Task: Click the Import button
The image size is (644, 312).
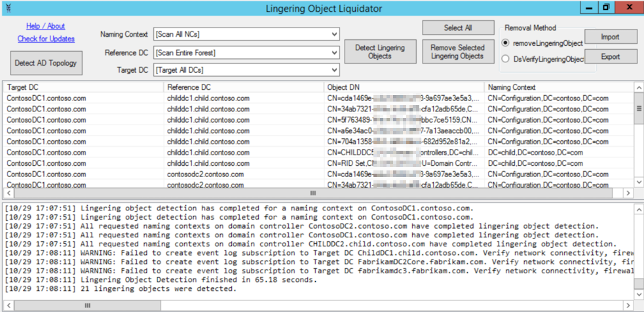Action: [x=611, y=37]
